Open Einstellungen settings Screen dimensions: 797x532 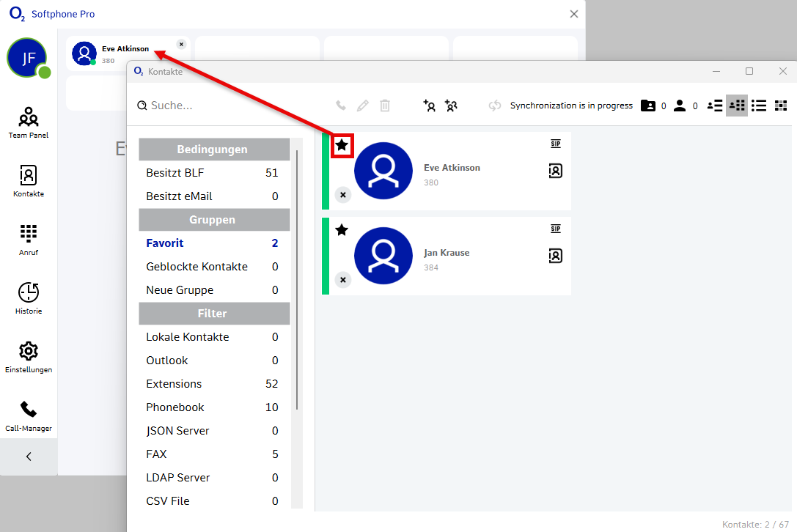coord(28,356)
